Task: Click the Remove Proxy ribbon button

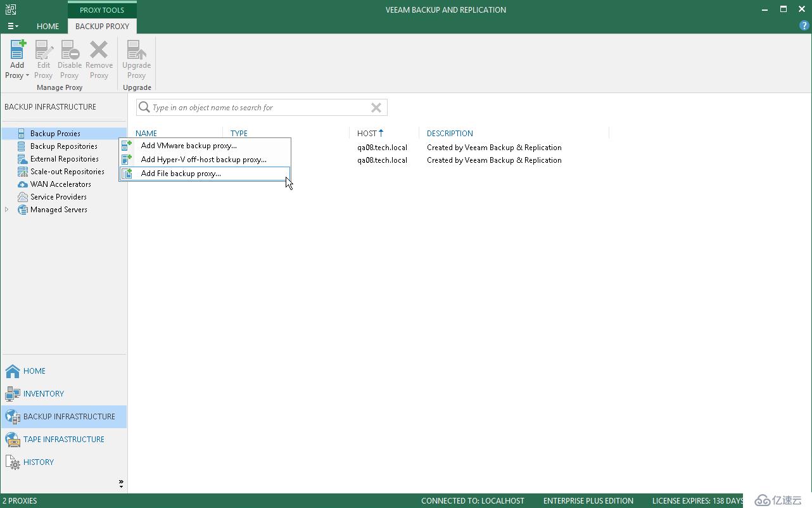Action: coord(99,60)
